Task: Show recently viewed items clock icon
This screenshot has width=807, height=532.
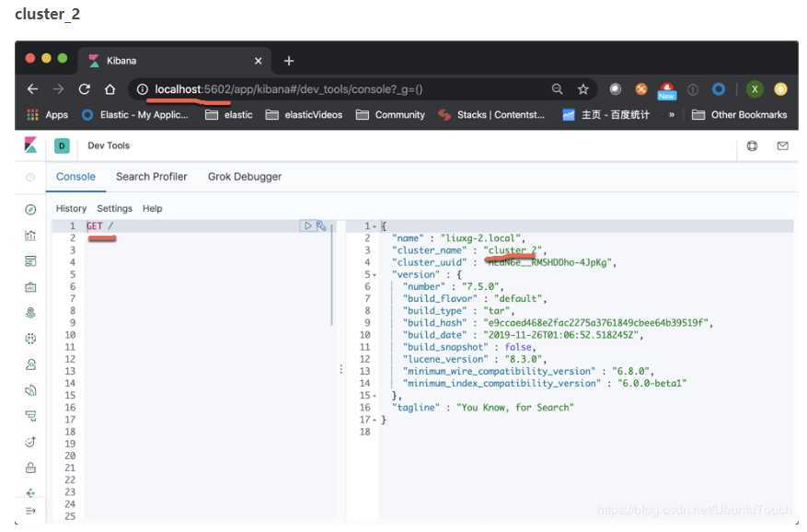Action: (30, 177)
